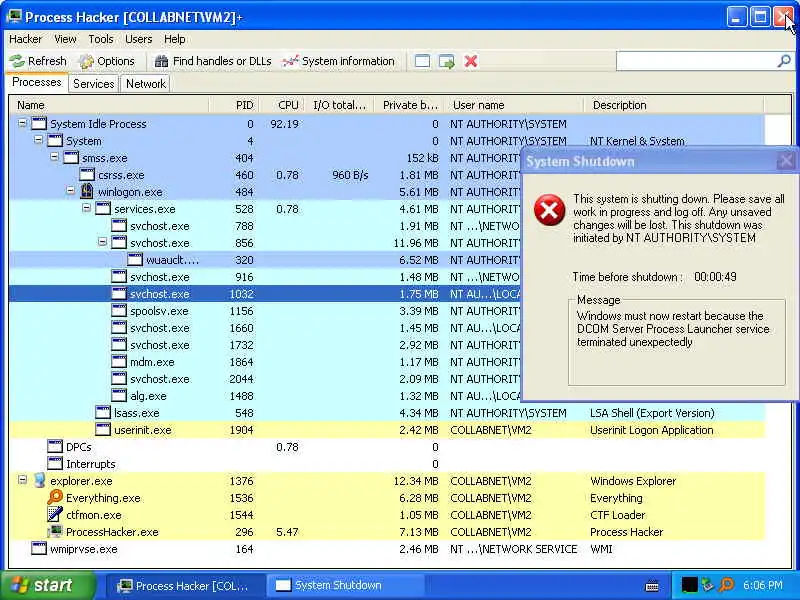Click the alg.exe window icon
This screenshot has height=600, width=800.
[119, 395]
